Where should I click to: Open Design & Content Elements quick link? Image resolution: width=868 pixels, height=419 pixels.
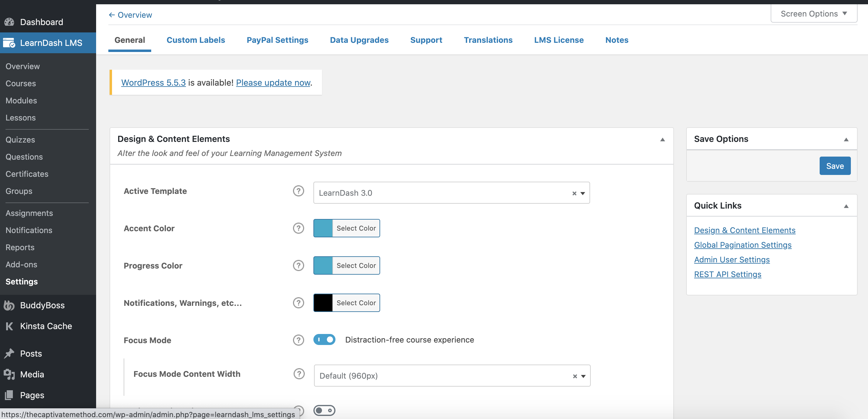[x=745, y=230]
